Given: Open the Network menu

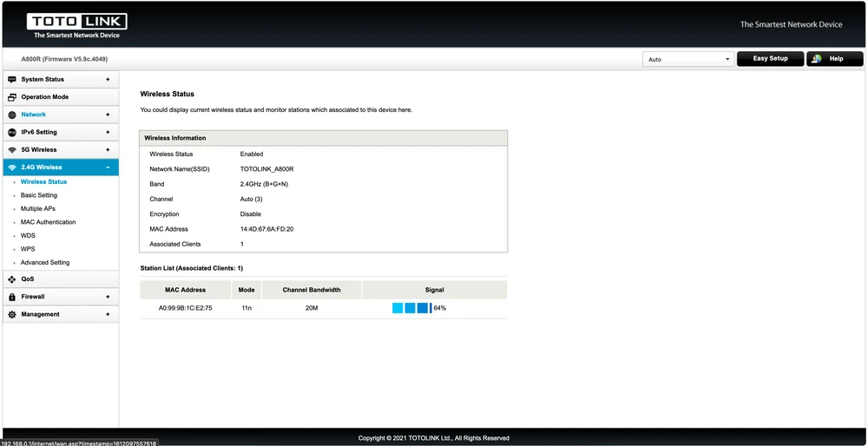Looking at the screenshot, I should pyautogui.click(x=61, y=115).
